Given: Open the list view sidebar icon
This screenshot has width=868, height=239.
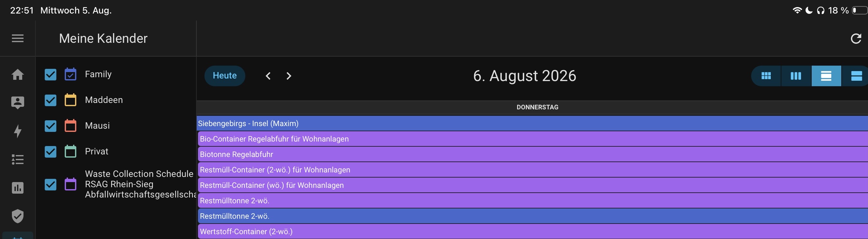Looking at the screenshot, I should [x=17, y=159].
